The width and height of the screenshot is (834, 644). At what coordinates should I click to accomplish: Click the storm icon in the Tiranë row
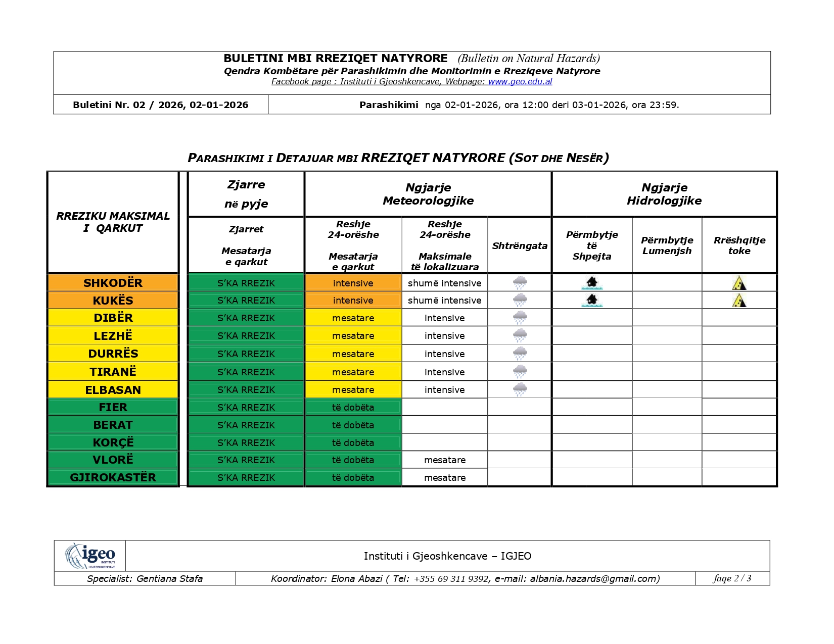coord(520,372)
